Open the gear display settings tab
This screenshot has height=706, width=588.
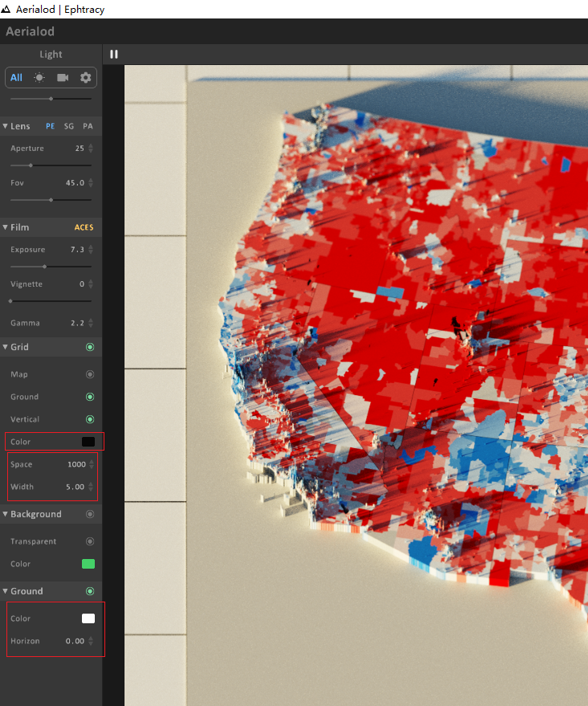85,78
